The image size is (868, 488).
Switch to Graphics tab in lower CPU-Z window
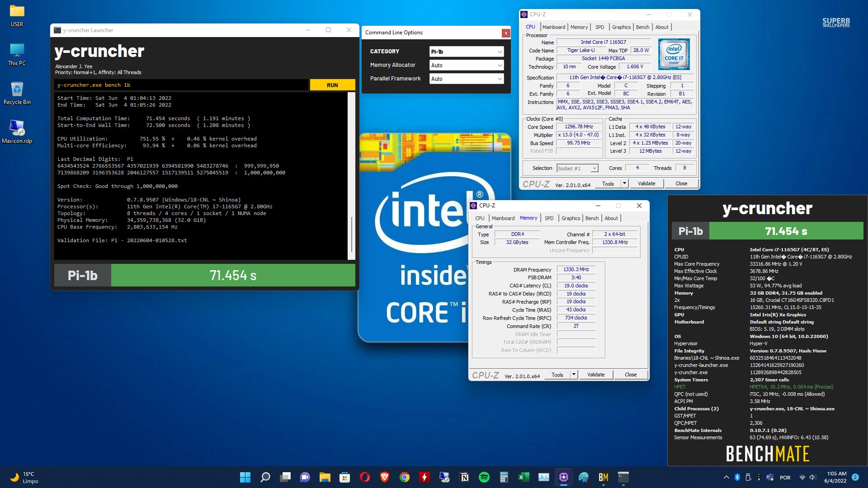[x=571, y=218]
